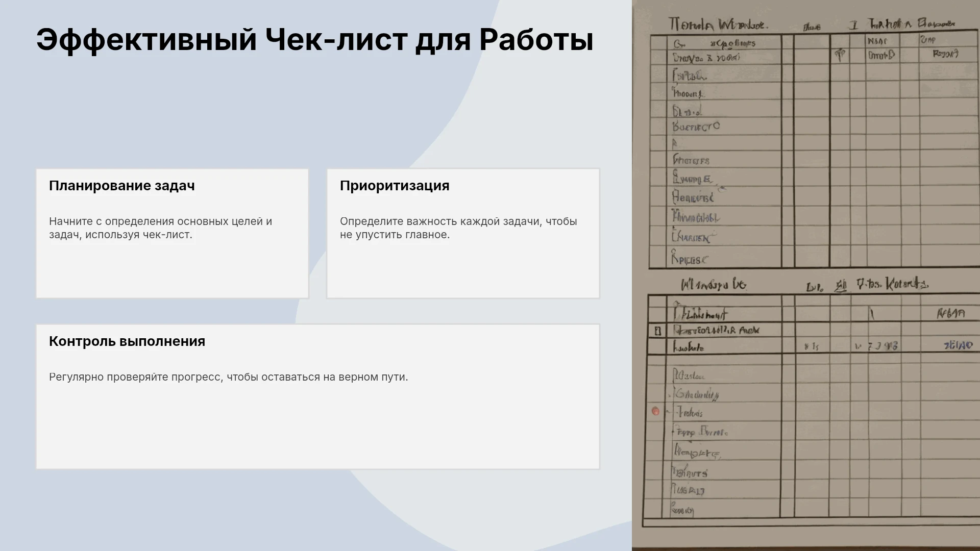This screenshot has height=551, width=980.
Task: Click the paragraph starting with "Начните с определения"
Action: click(x=161, y=228)
